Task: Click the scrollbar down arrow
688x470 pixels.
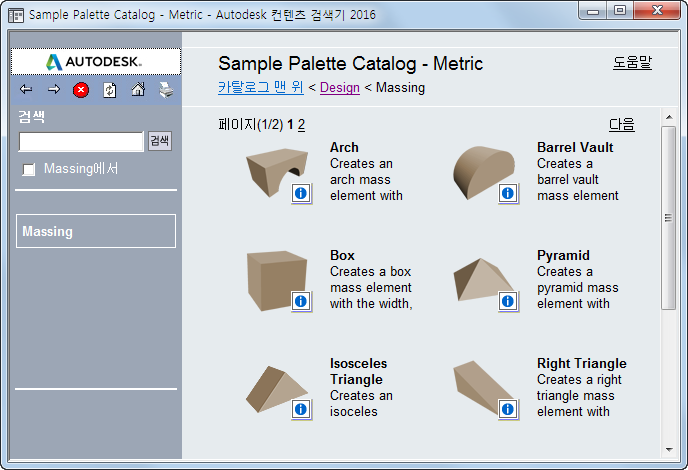Action: click(x=669, y=449)
